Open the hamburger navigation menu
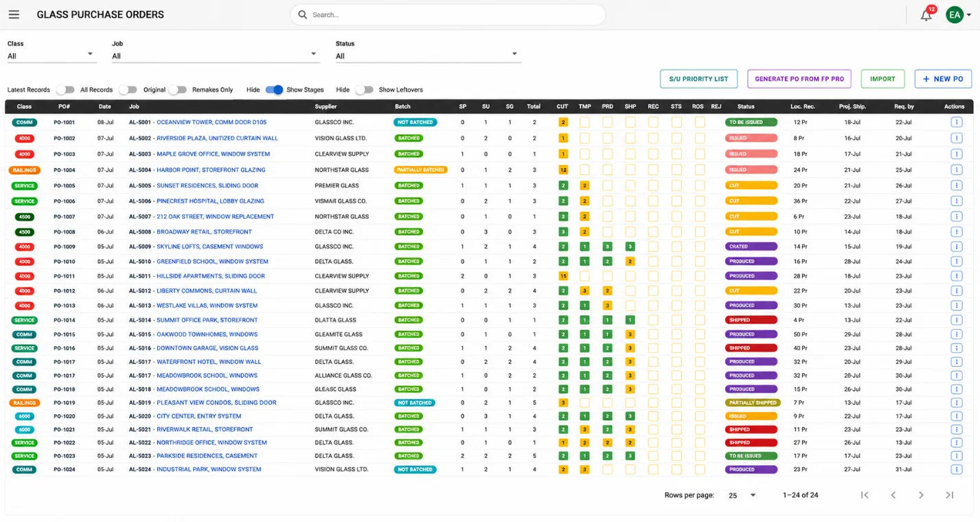This screenshot has width=980, height=522. (14, 14)
